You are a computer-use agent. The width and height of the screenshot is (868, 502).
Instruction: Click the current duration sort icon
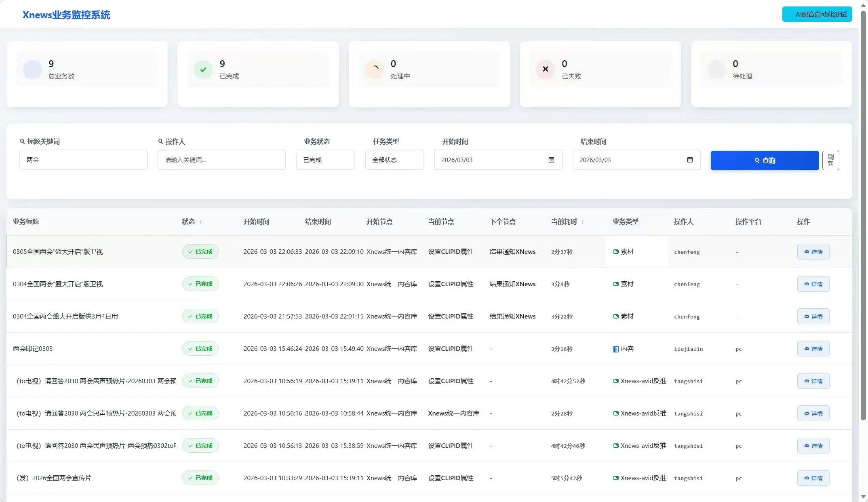pos(583,222)
